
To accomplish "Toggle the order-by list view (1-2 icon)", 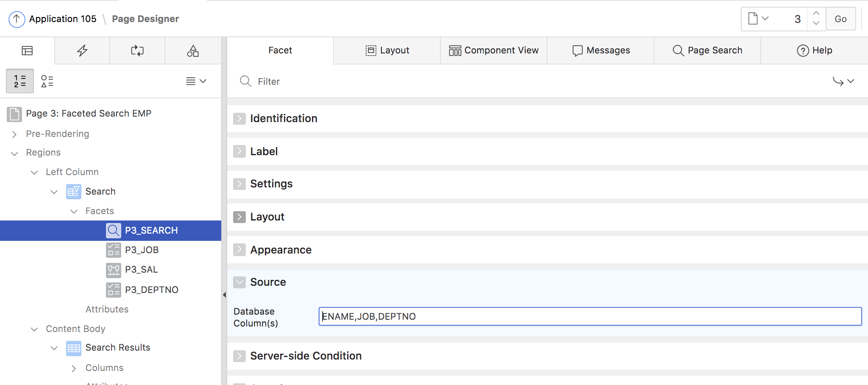I will click(19, 81).
